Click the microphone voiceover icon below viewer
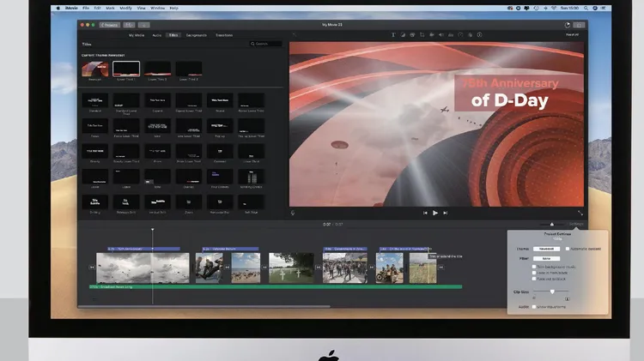The image size is (644, 361). click(293, 213)
